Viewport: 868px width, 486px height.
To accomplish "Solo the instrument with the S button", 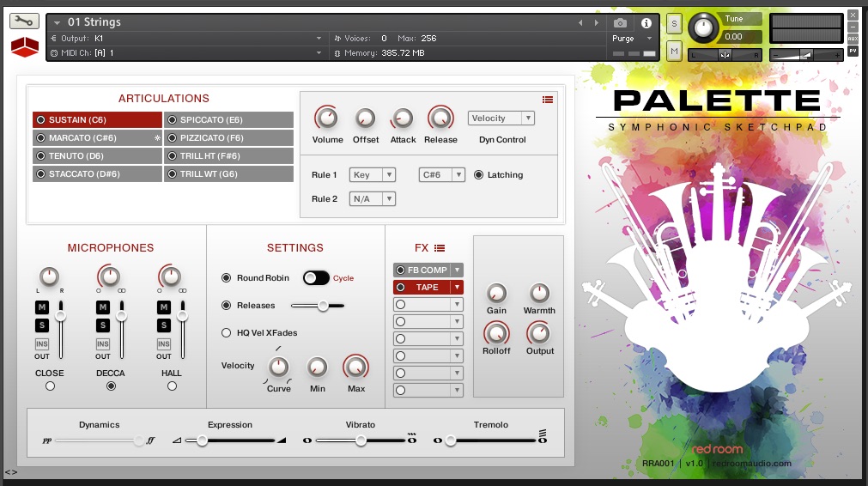I will [674, 23].
